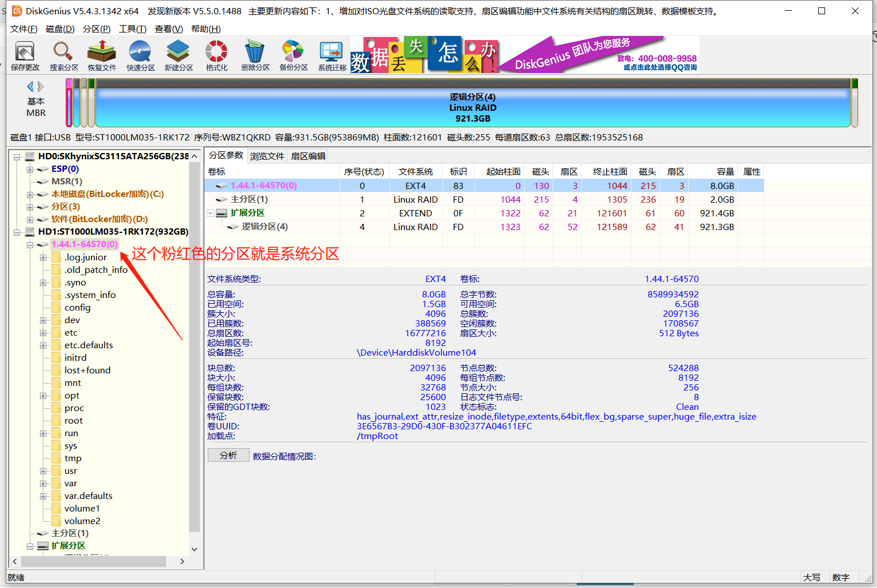Click the usr folder icon

pyautogui.click(x=57, y=471)
